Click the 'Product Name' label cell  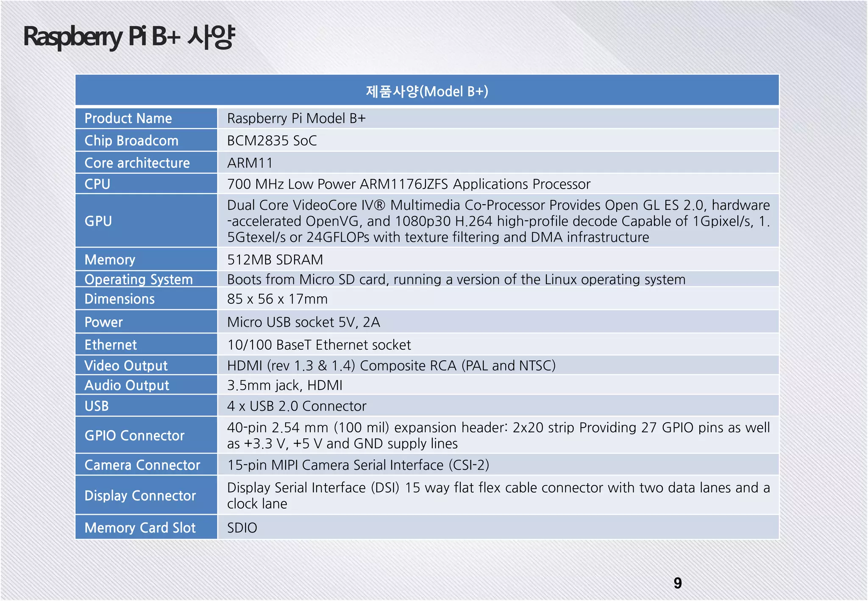point(146,118)
